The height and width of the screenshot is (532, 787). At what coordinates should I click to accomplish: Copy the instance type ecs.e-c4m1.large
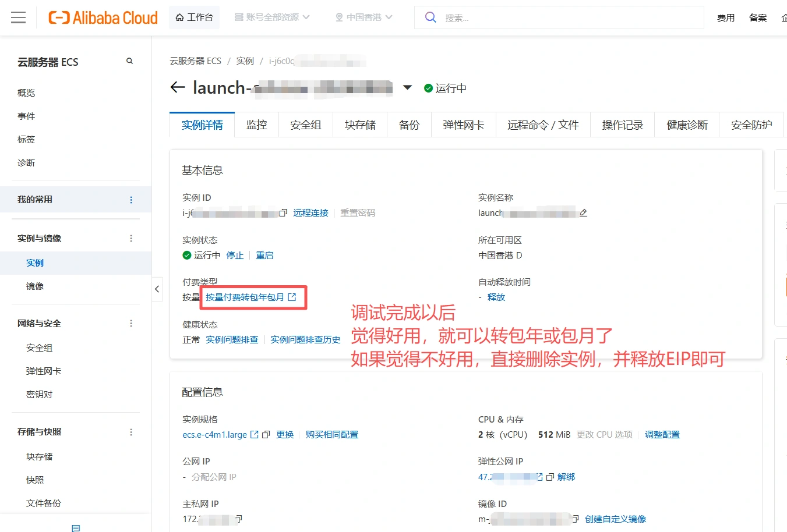[x=266, y=435]
